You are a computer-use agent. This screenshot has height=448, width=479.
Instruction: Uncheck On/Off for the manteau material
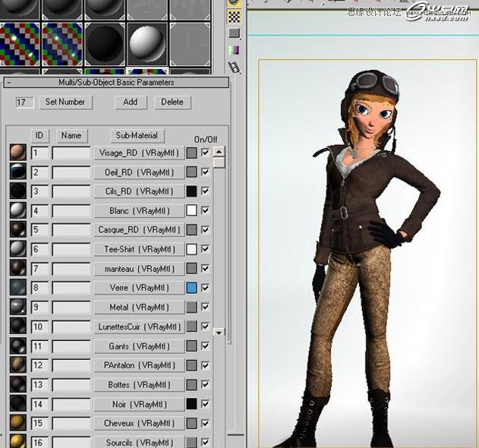(x=206, y=269)
